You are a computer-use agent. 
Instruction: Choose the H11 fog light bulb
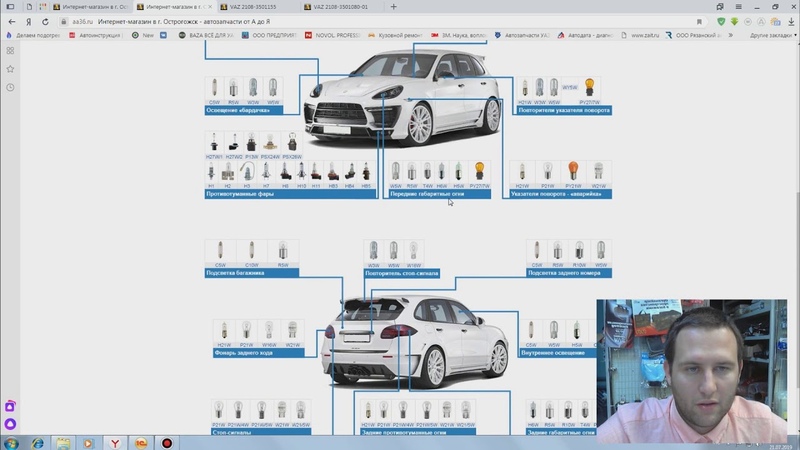(316, 172)
